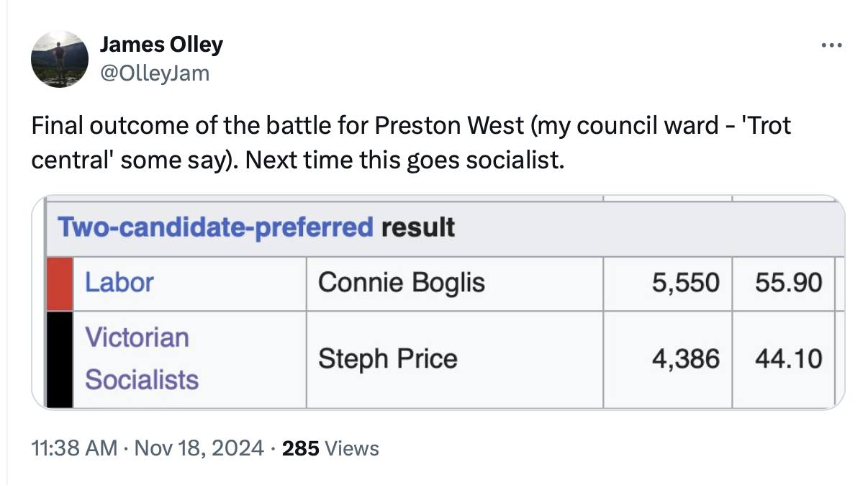Click the tweet text about Preston West
This screenshot has height=485, width=868.
click(411, 142)
